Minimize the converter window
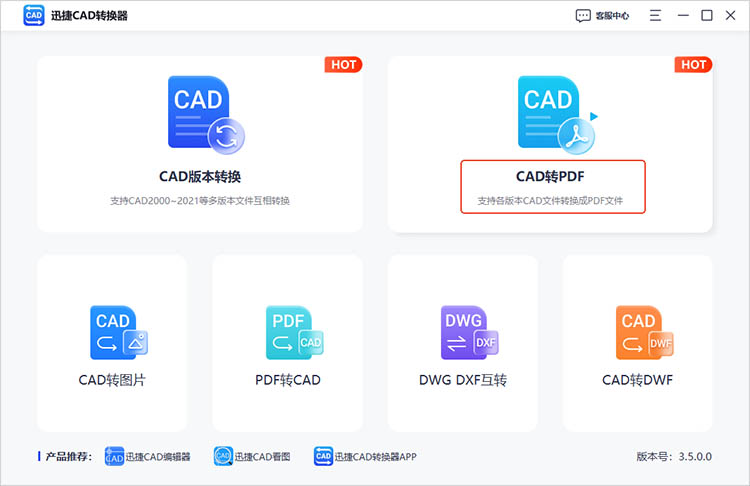The image size is (750, 486). point(683,16)
